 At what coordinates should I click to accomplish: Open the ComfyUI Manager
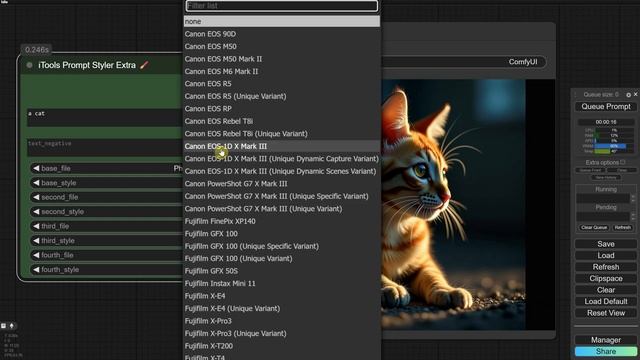(x=606, y=340)
